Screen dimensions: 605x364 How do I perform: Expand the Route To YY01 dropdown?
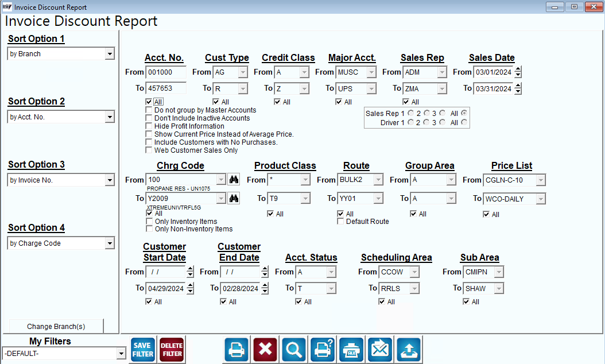coord(378,199)
